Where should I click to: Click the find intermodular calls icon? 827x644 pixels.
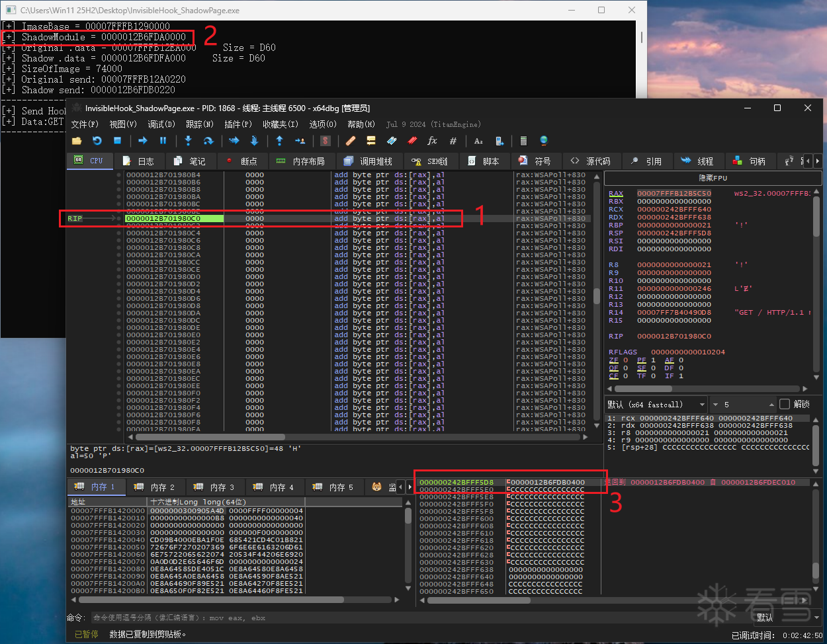click(x=500, y=141)
